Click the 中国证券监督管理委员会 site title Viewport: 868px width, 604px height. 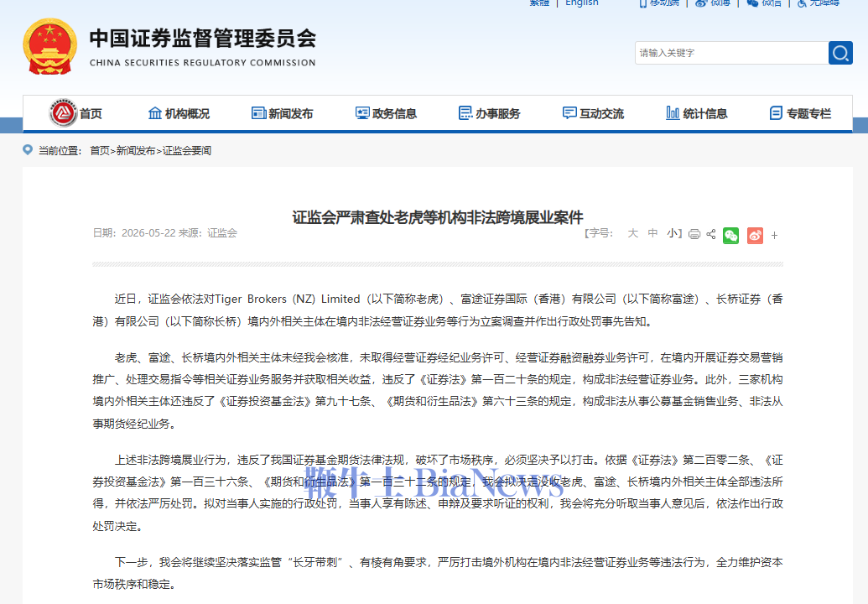tap(203, 39)
